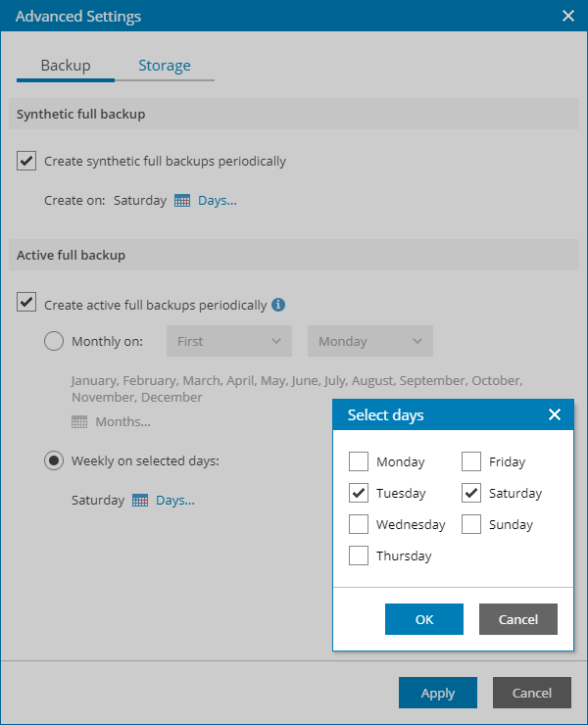
Task: Close the Select days popup
Action: (555, 415)
